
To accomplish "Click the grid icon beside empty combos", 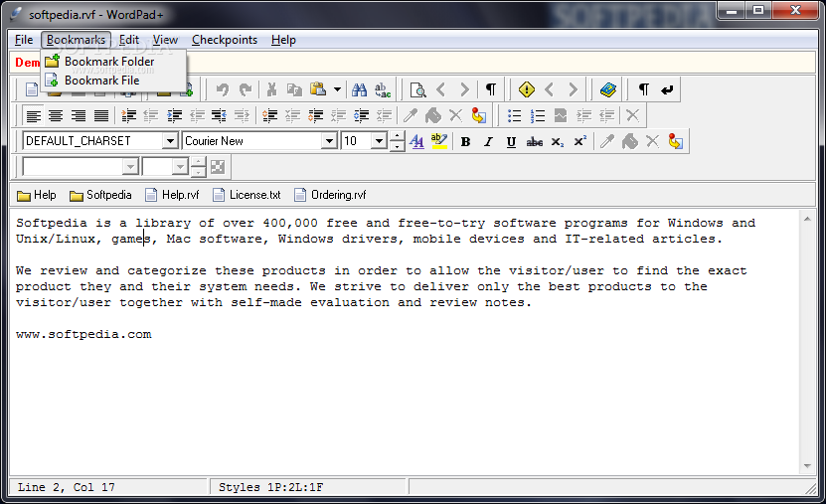I will (x=218, y=167).
